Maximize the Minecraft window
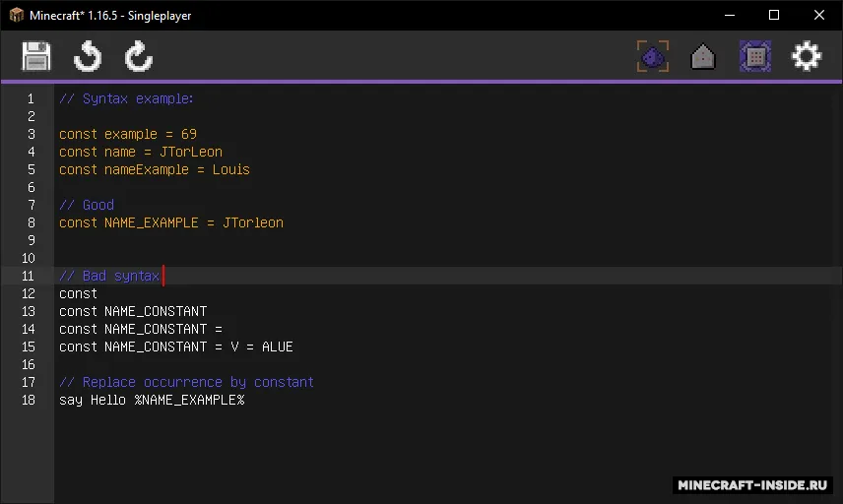843x504 pixels. (x=774, y=15)
